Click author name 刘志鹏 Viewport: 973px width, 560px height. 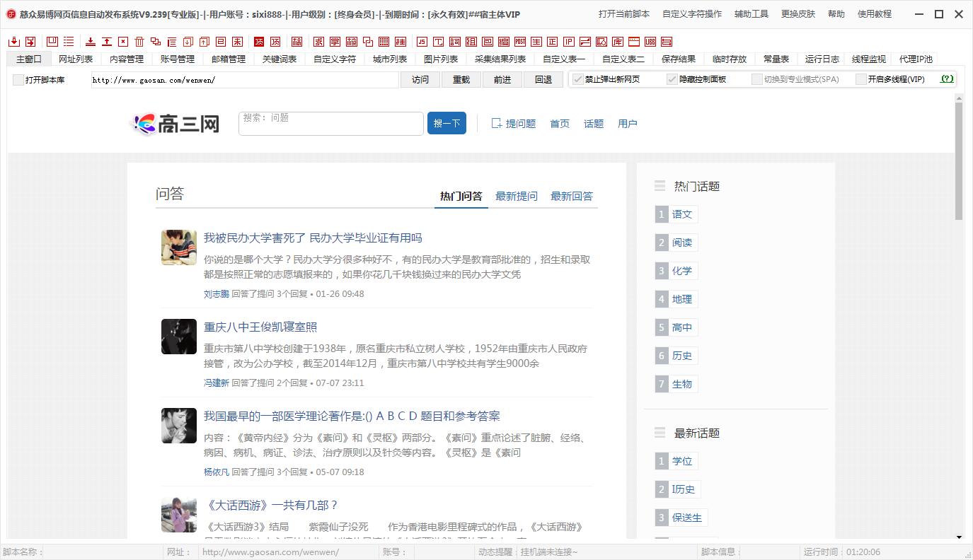pos(217,294)
